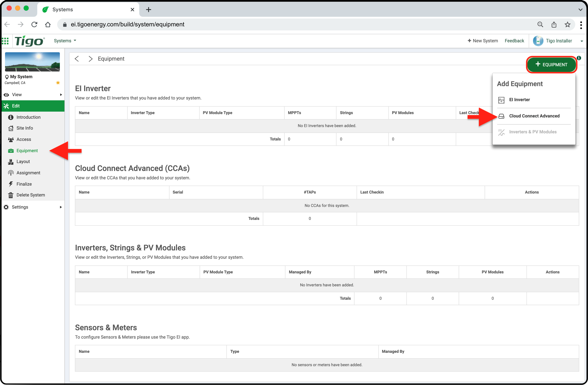Image resolution: width=588 pixels, height=385 pixels.
Task: Click the info icon beside Equipment button
Action: pyautogui.click(x=579, y=58)
